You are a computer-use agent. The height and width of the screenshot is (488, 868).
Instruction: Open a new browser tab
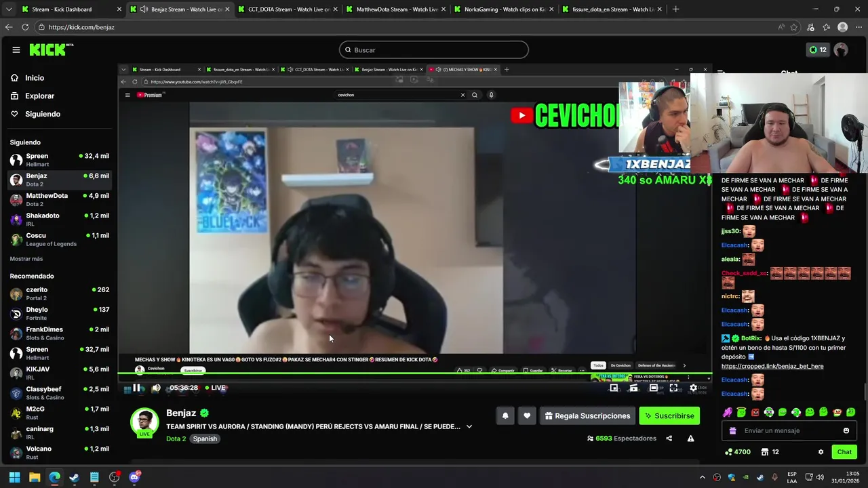675,9
